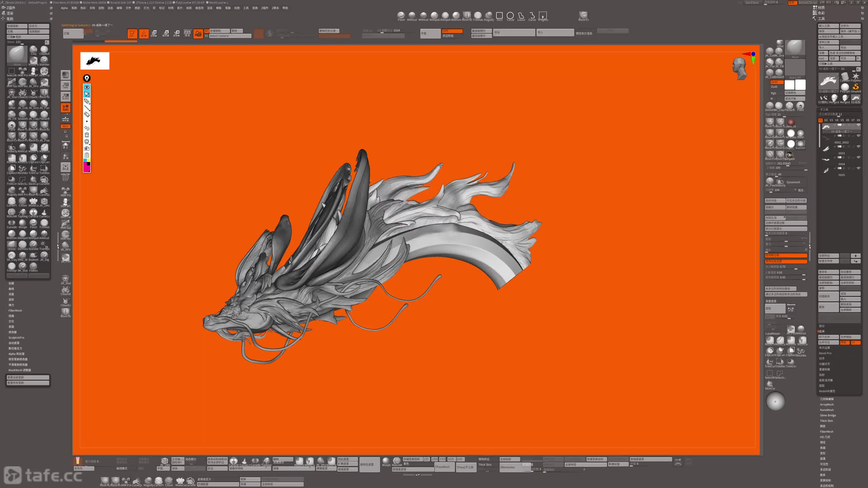Click the trash can icon on floating toolbar
The height and width of the screenshot is (488, 868).
tap(87, 135)
